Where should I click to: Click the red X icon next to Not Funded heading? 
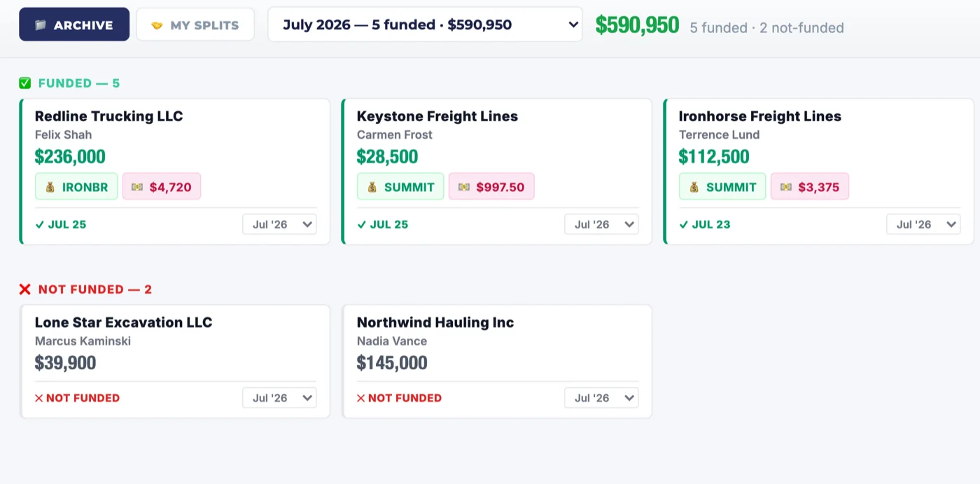click(25, 289)
